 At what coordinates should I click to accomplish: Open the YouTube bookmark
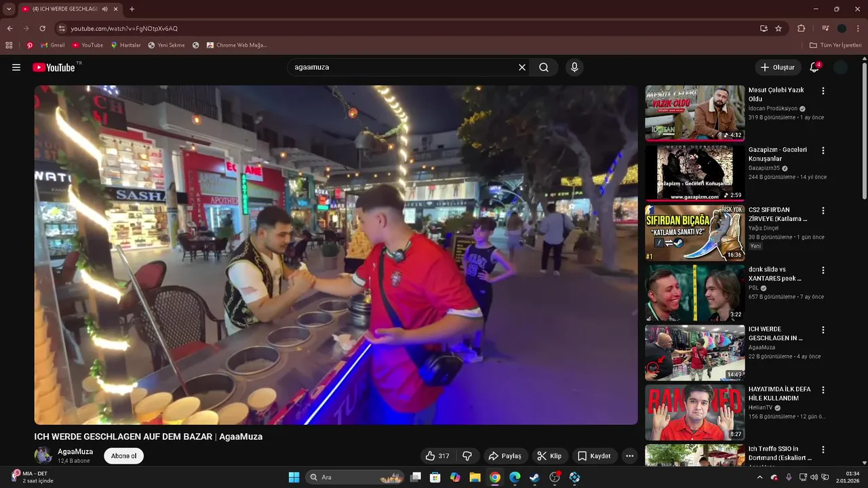tap(87, 45)
